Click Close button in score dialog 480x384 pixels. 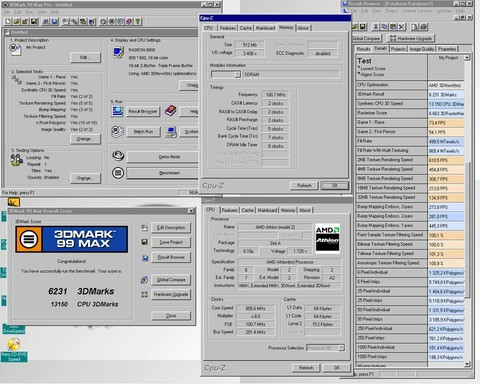click(171, 316)
